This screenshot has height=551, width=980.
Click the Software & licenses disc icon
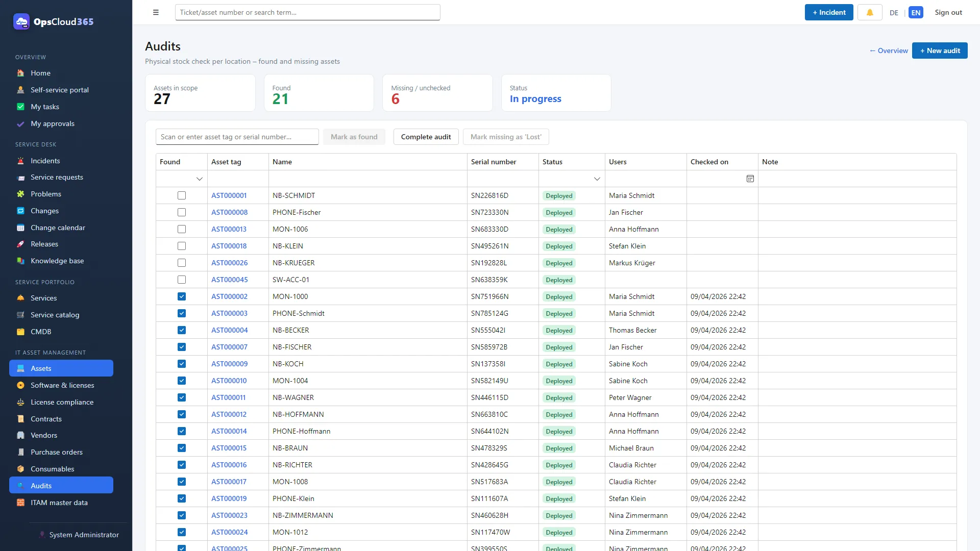pos(20,385)
